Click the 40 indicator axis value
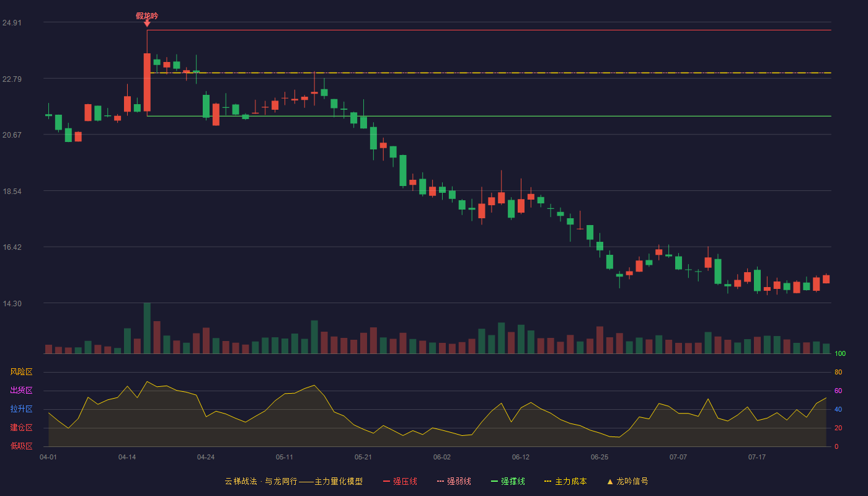The height and width of the screenshot is (496, 868). (838, 409)
